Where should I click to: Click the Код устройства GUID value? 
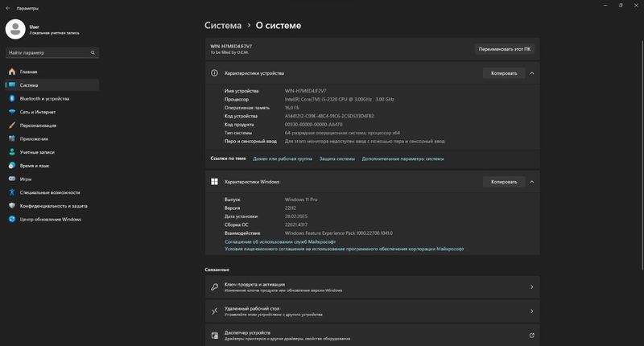click(x=329, y=116)
